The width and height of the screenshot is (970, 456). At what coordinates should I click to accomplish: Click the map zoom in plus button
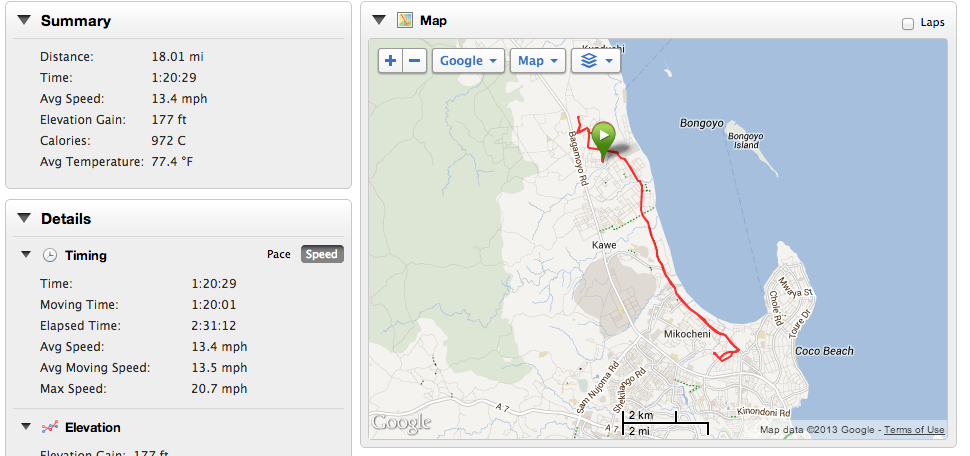390,61
